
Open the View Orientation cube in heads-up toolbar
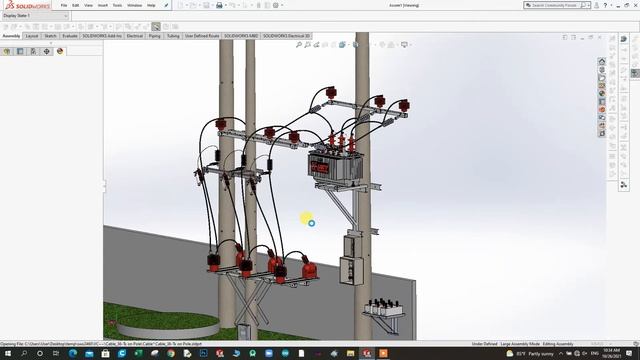tap(342, 44)
